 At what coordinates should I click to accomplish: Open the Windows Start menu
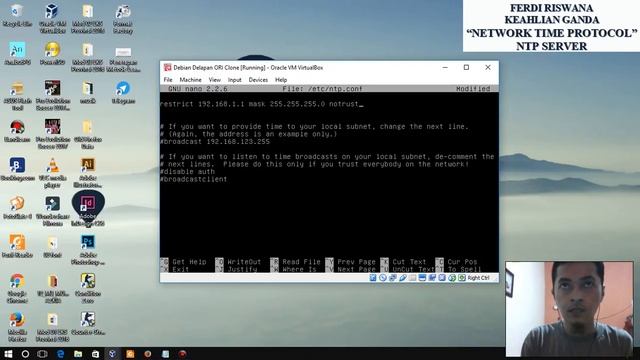[x=8, y=354]
